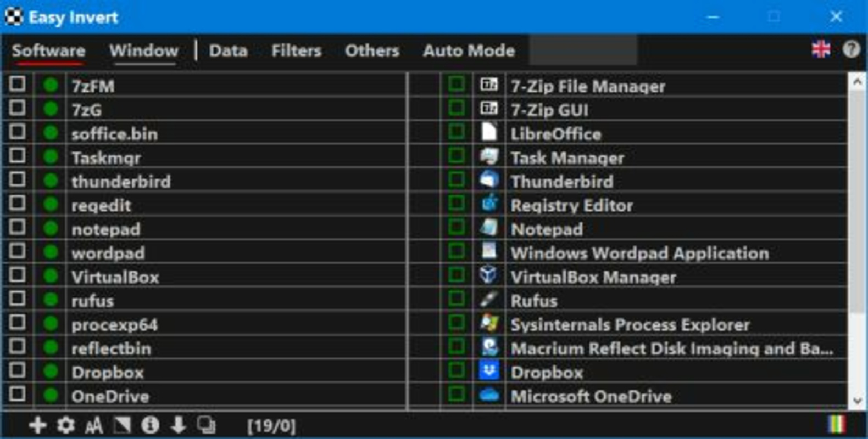This screenshot has width=868, height=439.
Task: Check the white checkbox for Taskmgr
Action: click(18, 155)
